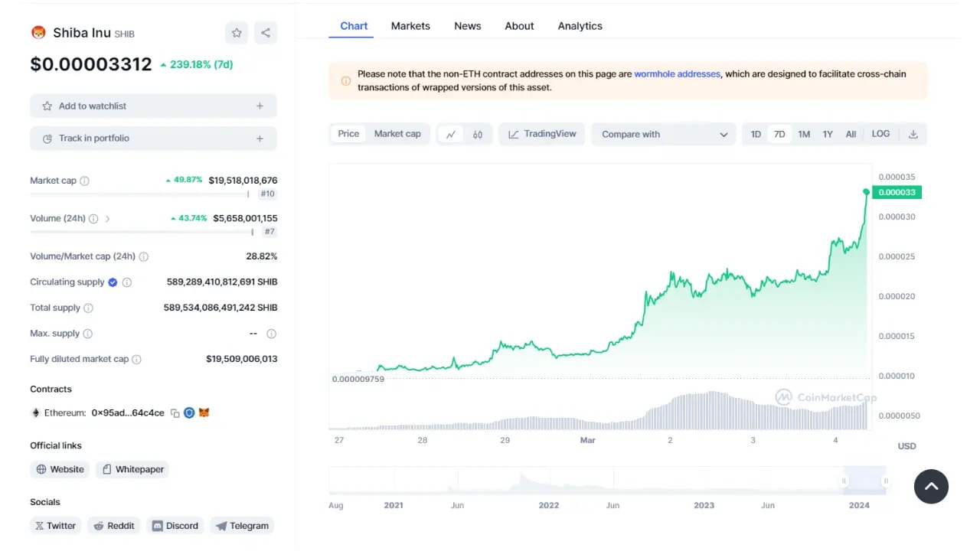Select 1D time range

pyautogui.click(x=756, y=134)
